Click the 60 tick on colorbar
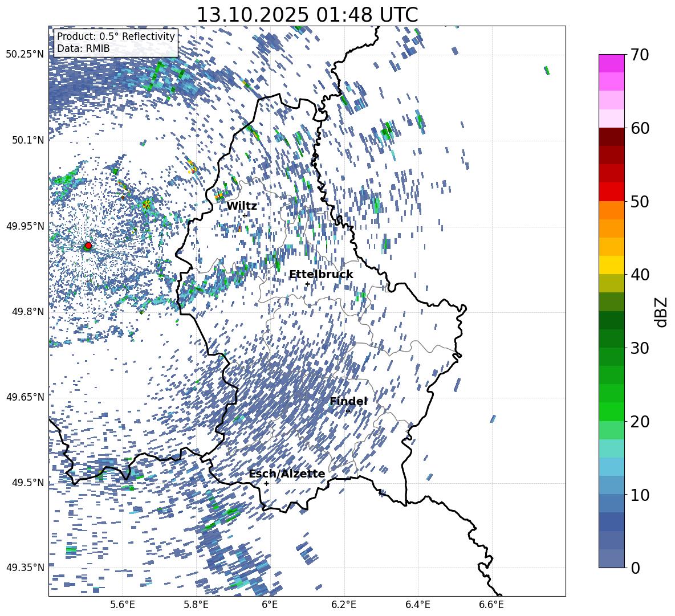This screenshot has height=616, width=675. click(640, 128)
